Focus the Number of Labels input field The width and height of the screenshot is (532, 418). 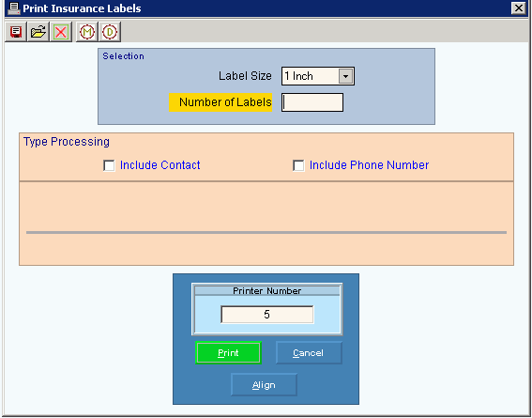[312, 102]
